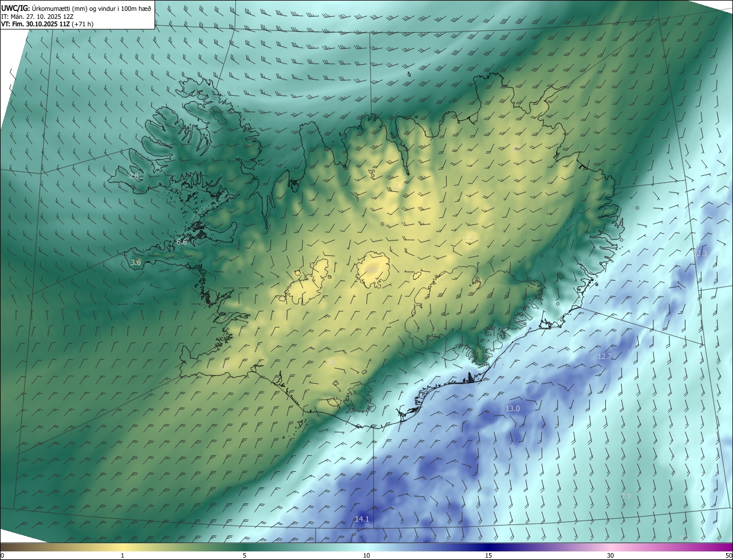Click the initial time 'IT: Mán. 27. 10. 2025 12Z'
This screenshot has width=733, height=560.
point(37,17)
